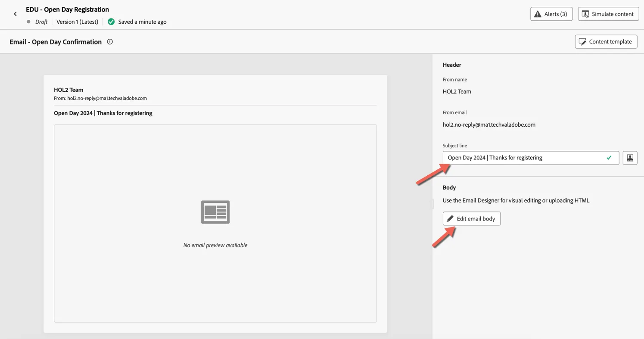Select the 'Version 1 (Latest)' text
The image size is (644, 339).
coord(77,22)
